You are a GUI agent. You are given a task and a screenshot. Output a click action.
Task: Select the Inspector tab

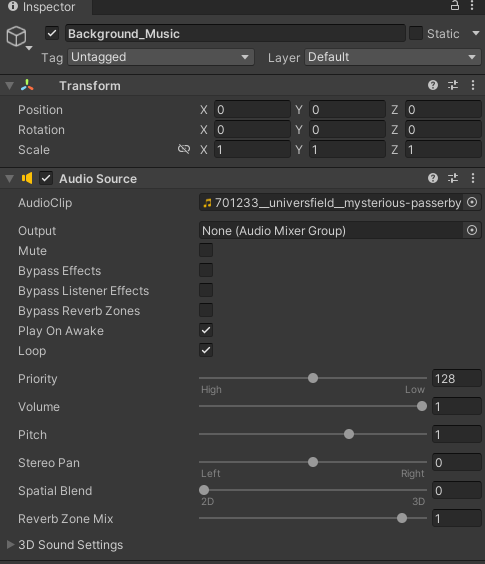coord(46,7)
